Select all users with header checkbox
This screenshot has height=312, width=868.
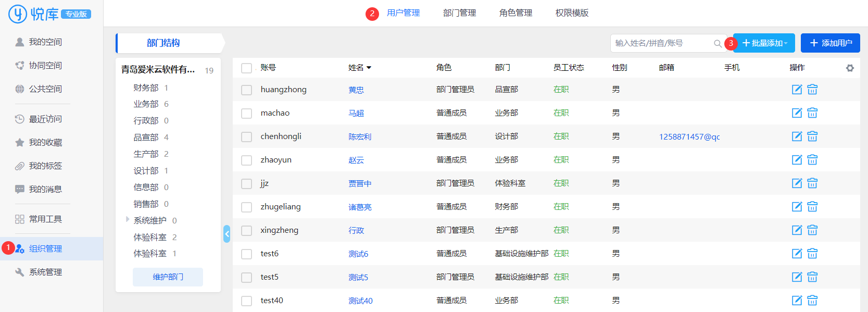pyautogui.click(x=247, y=68)
